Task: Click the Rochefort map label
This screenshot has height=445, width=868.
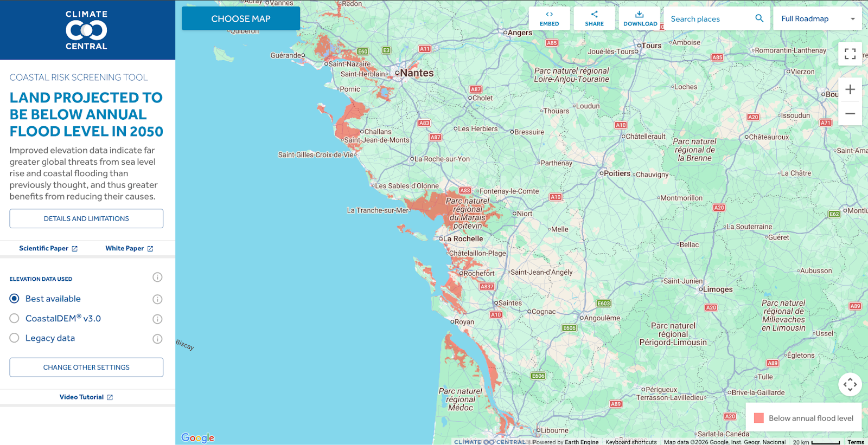Action: coord(479,274)
